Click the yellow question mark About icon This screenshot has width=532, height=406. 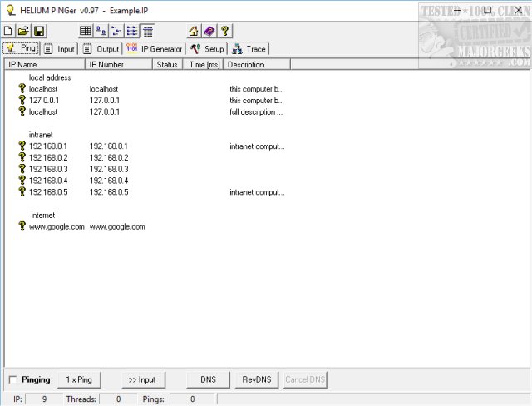tap(225, 31)
